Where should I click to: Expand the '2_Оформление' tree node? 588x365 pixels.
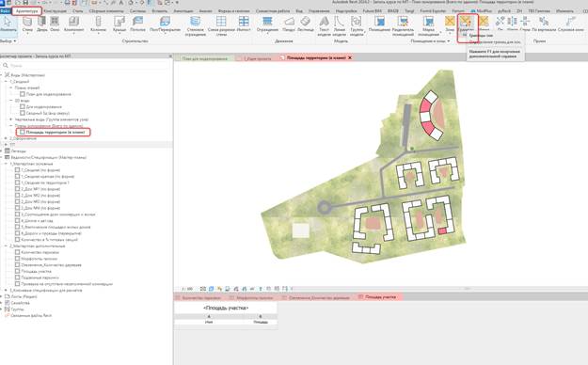[6, 138]
